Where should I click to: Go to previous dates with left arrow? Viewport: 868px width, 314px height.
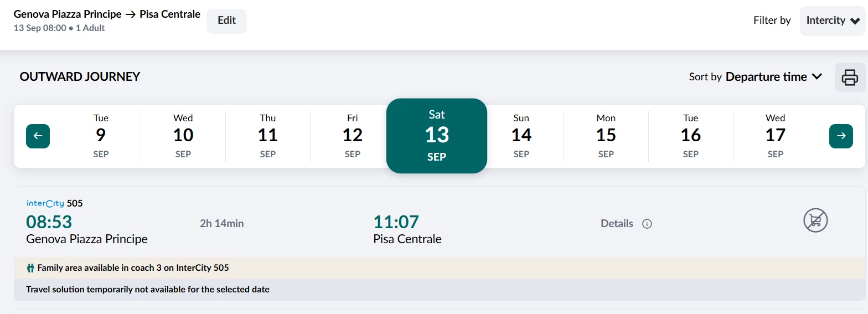click(x=38, y=136)
